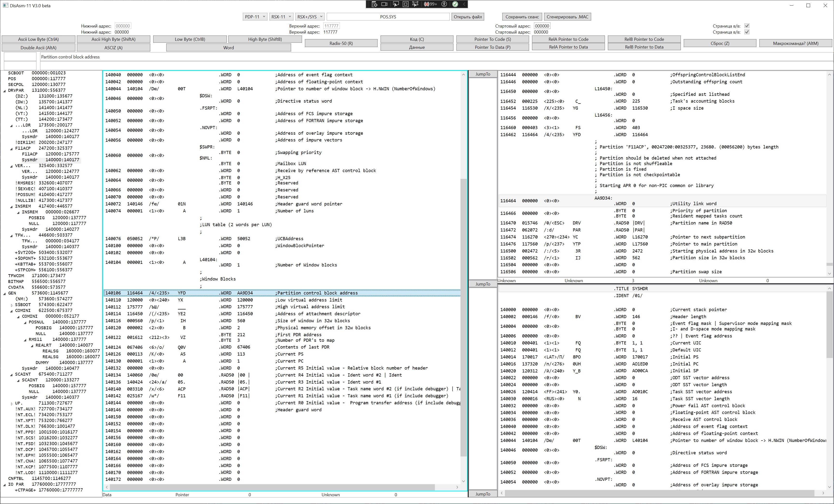Click green Hot Reload checkmark icon
834x504 pixels.
pyautogui.click(x=455, y=4)
